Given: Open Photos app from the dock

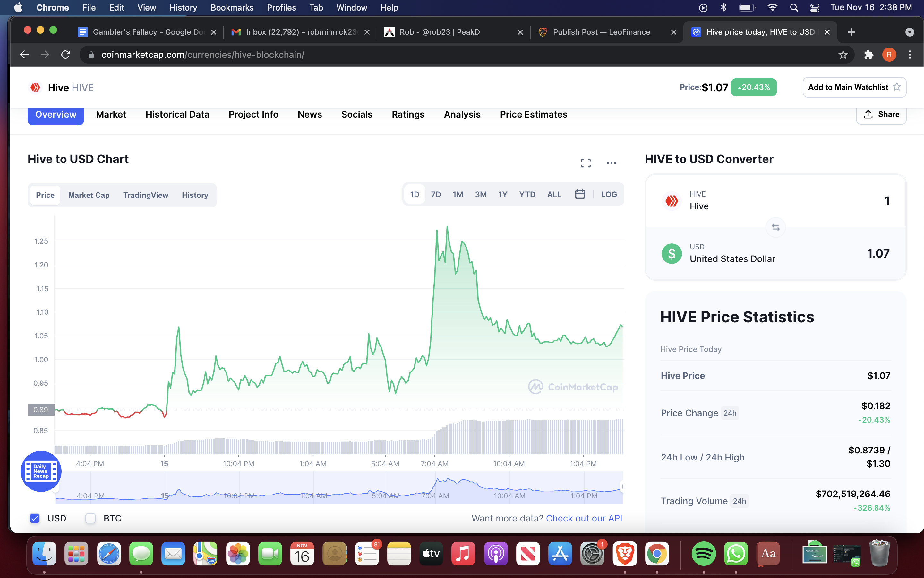Looking at the screenshot, I should [x=238, y=554].
